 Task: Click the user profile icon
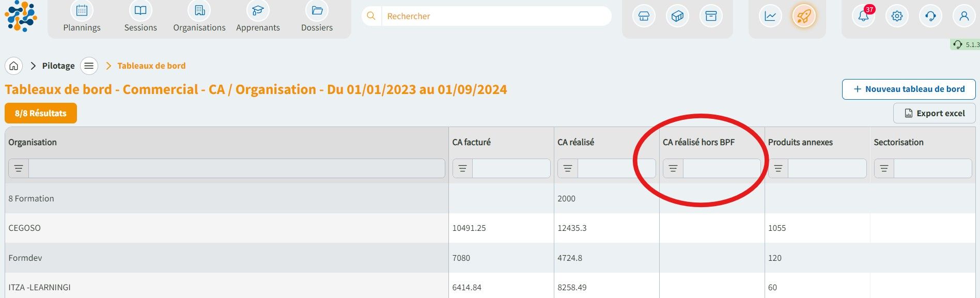coord(963,17)
